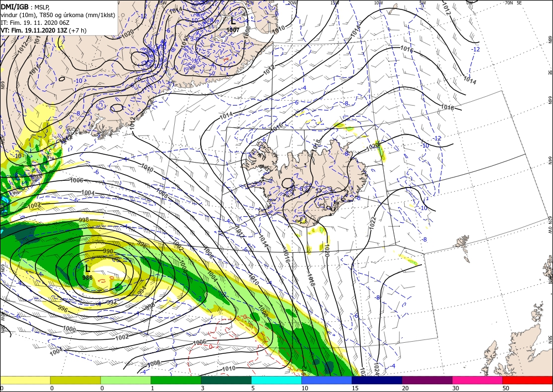Click the legend value '15'
Viewport: 553px width, 392px height.
[x=354, y=388]
